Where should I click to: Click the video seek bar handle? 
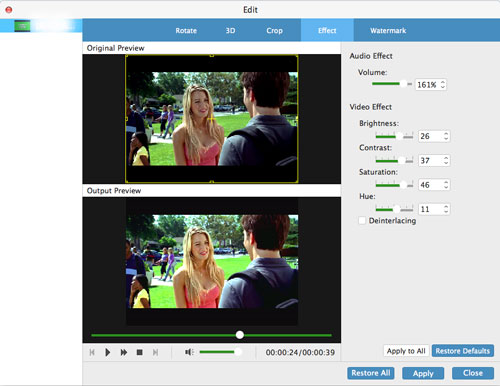pos(240,335)
